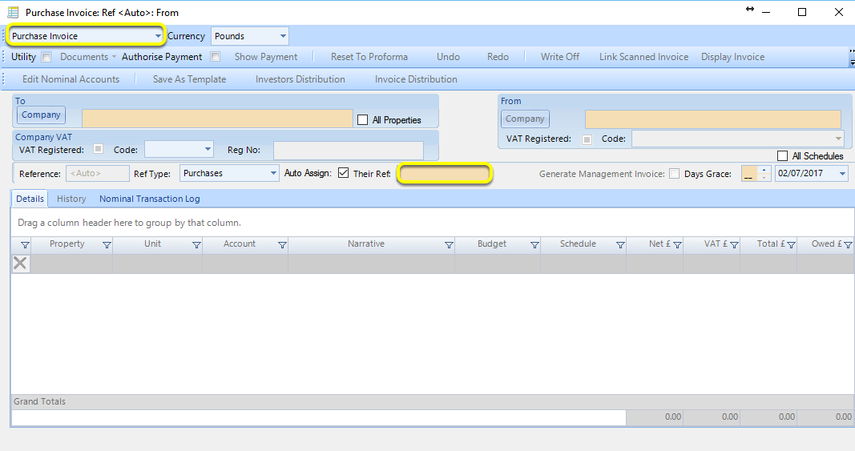Open the Purchase Invoice type dropdown
The width and height of the screenshot is (855, 451).
(x=158, y=36)
